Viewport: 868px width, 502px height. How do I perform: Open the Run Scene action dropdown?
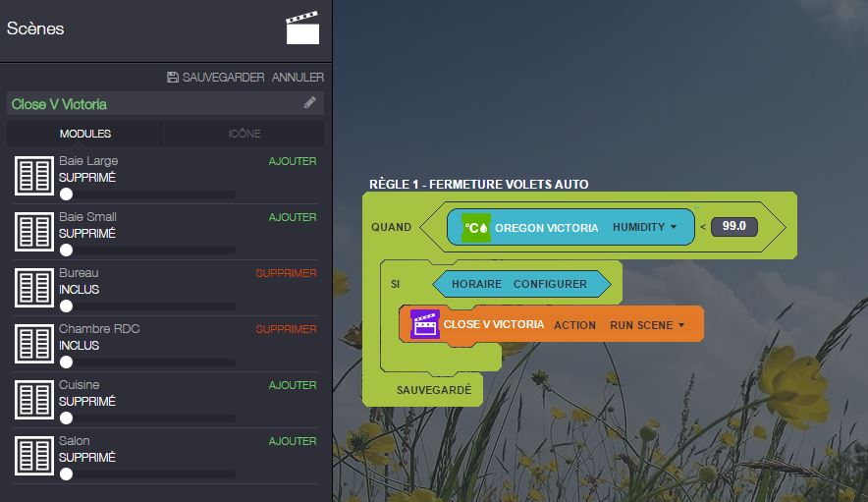pos(647,324)
